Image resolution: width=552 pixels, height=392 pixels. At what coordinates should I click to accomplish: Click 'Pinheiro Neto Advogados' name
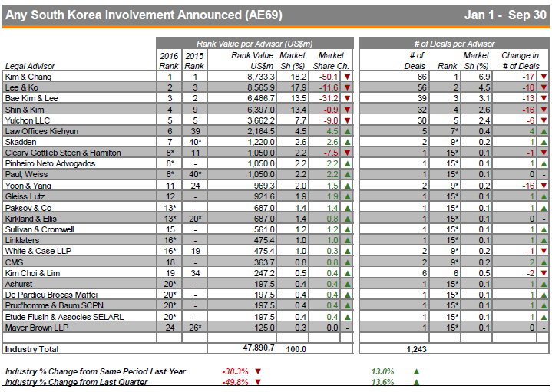click(50, 163)
